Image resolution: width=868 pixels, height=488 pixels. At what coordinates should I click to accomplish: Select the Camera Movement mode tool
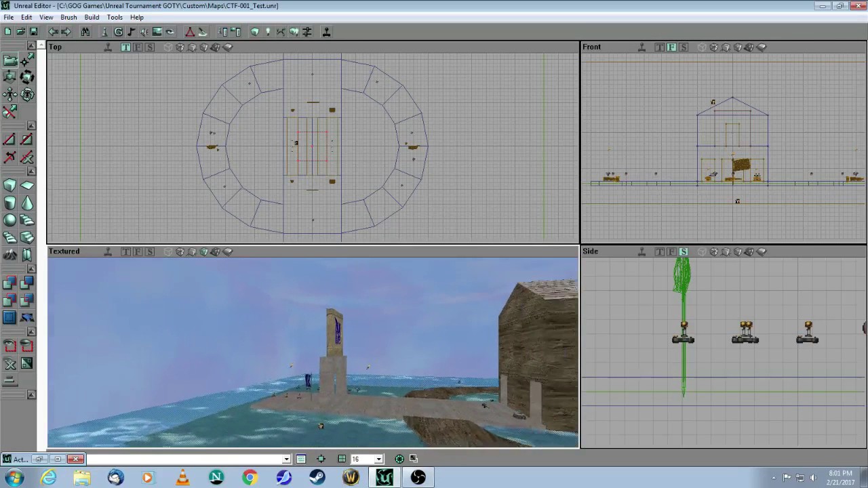point(10,60)
